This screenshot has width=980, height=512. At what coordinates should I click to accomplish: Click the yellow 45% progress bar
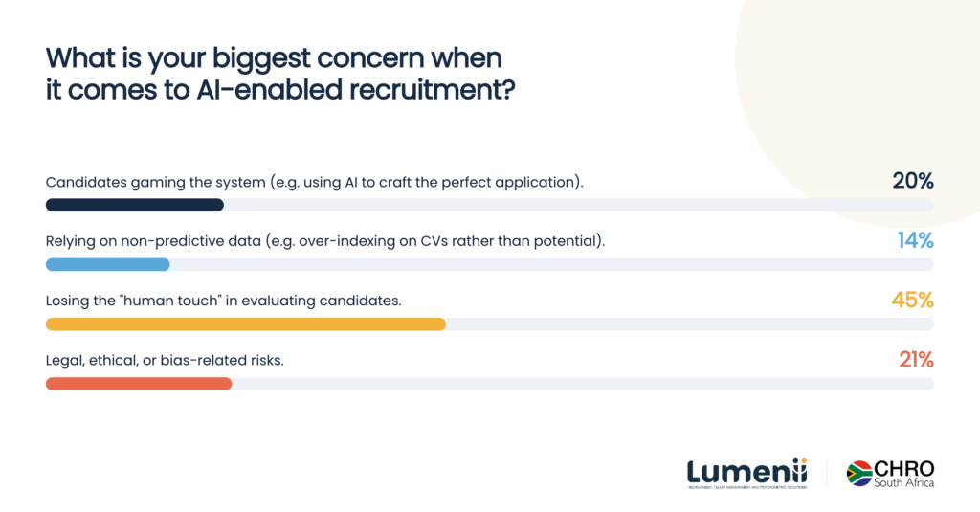click(246, 323)
